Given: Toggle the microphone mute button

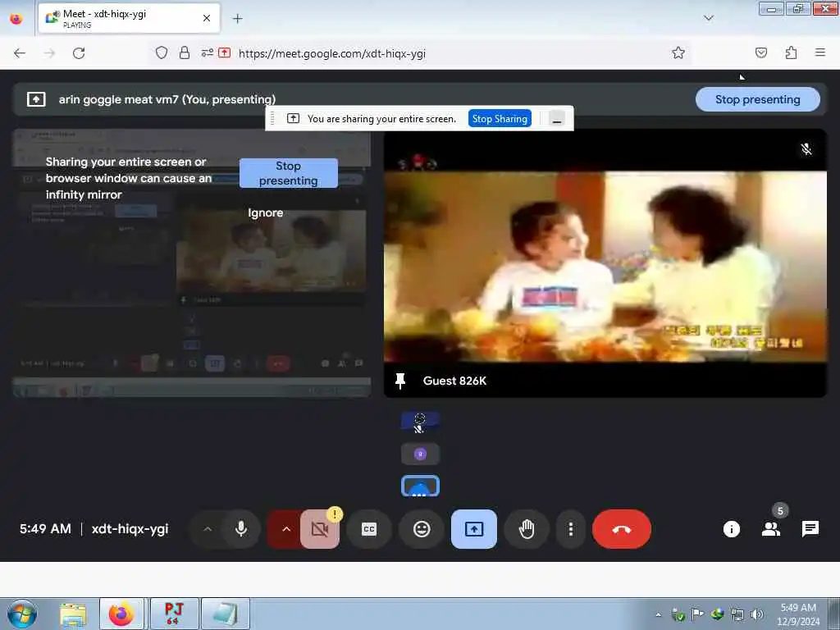Looking at the screenshot, I should coord(241,529).
